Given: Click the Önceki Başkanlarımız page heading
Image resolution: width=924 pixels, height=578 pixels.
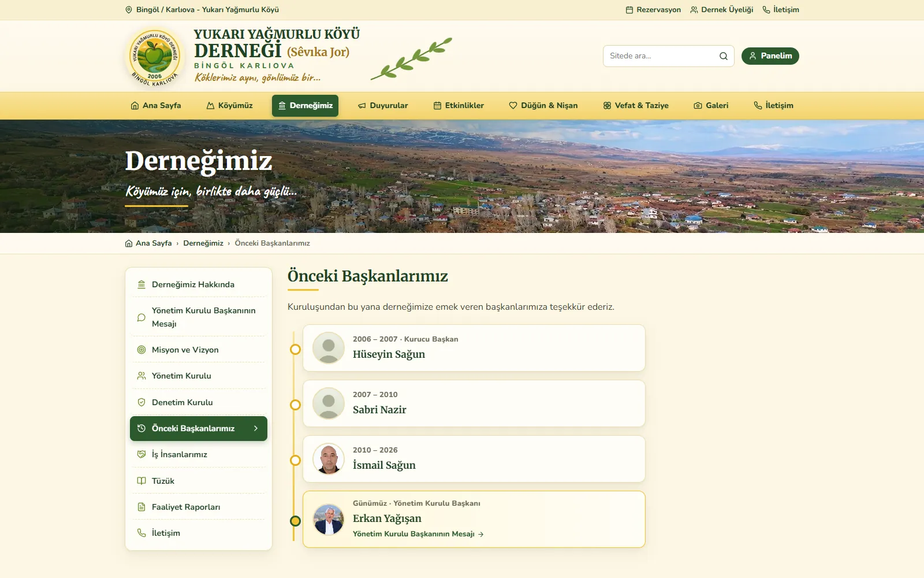Looking at the screenshot, I should coord(368,276).
